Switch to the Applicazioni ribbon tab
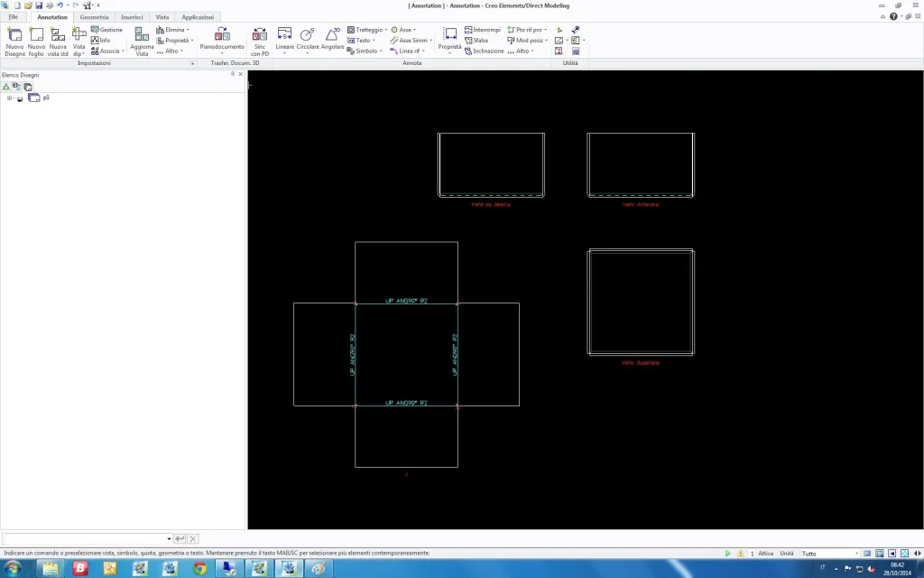The width and height of the screenshot is (924, 578). (x=198, y=17)
